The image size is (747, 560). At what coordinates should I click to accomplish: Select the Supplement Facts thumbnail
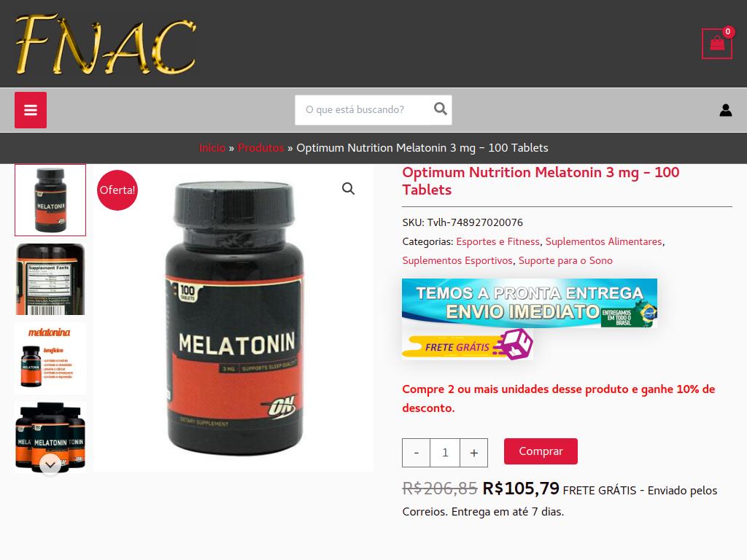[x=50, y=279]
